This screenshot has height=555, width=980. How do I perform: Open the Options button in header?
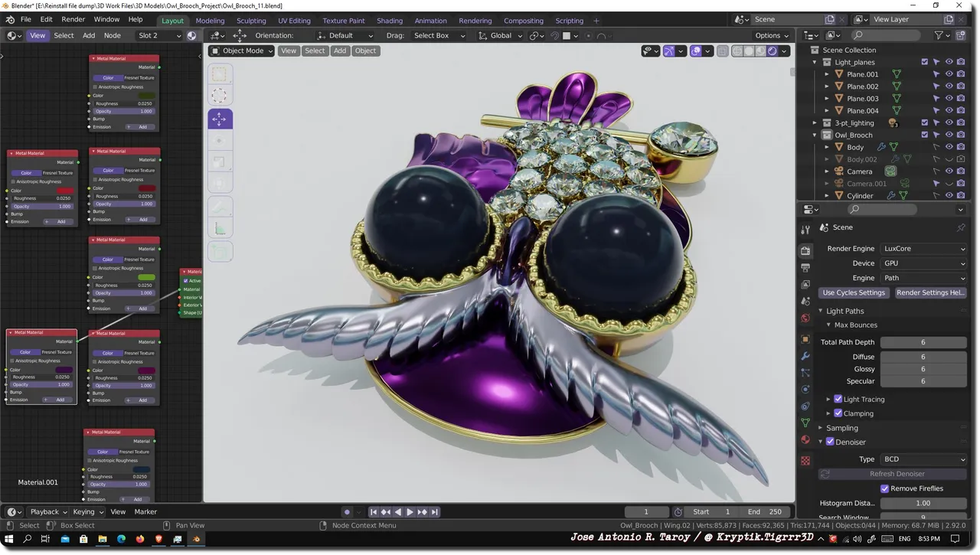(772, 35)
